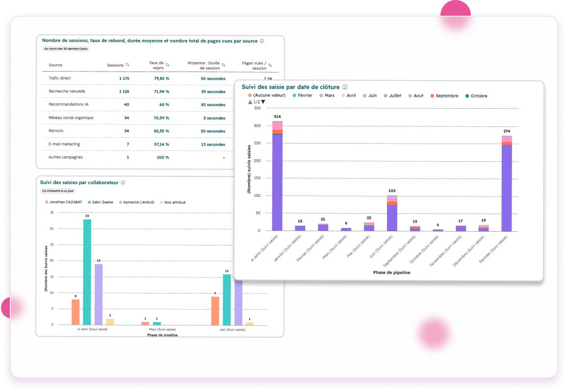Click info icon next to collaborateur chart title
The image size is (568, 392).
[x=123, y=182]
